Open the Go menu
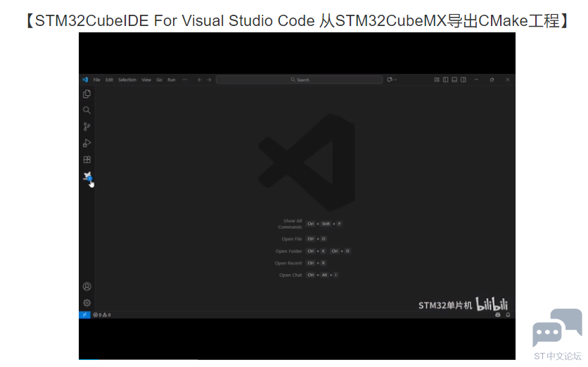588x367 pixels. pos(160,80)
